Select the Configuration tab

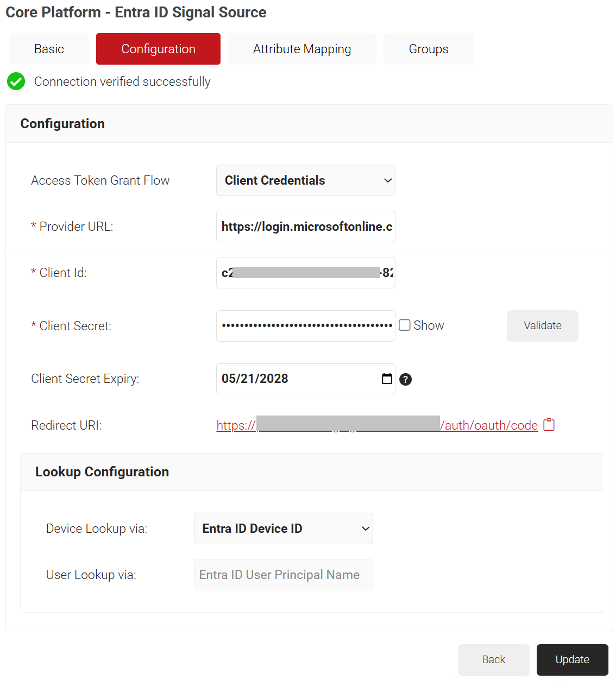click(158, 49)
